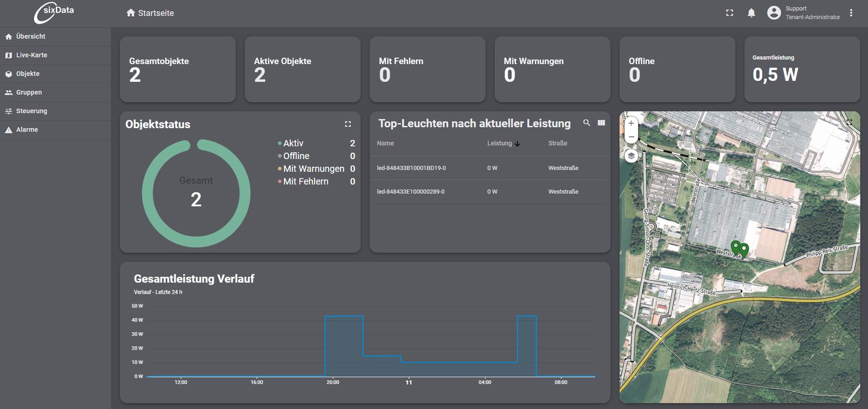
Task: Expand the map to fullscreen
Action: click(850, 122)
